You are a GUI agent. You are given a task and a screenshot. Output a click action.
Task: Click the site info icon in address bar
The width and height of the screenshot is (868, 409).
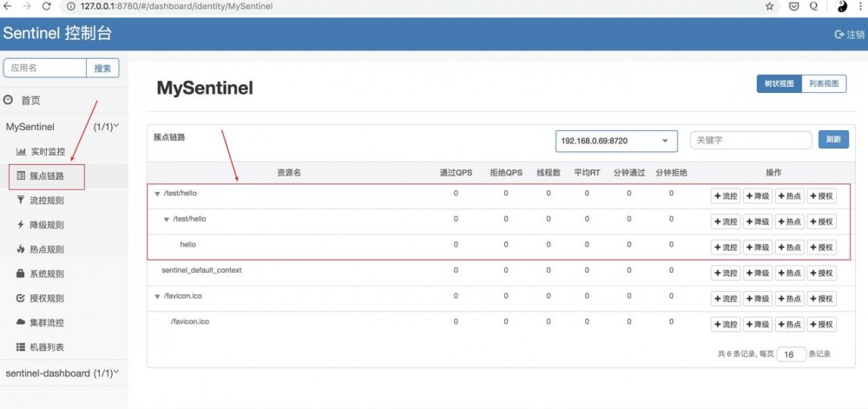coord(71,6)
